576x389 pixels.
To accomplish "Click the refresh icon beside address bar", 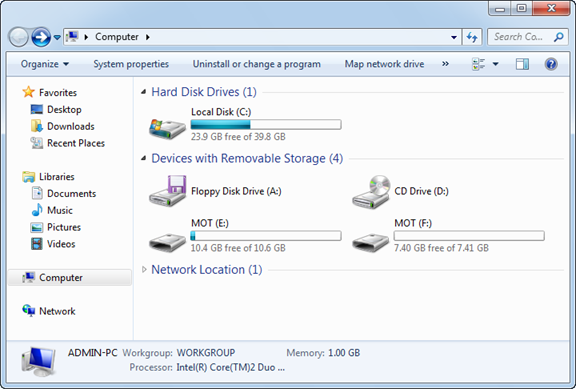I will (x=472, y=37).
